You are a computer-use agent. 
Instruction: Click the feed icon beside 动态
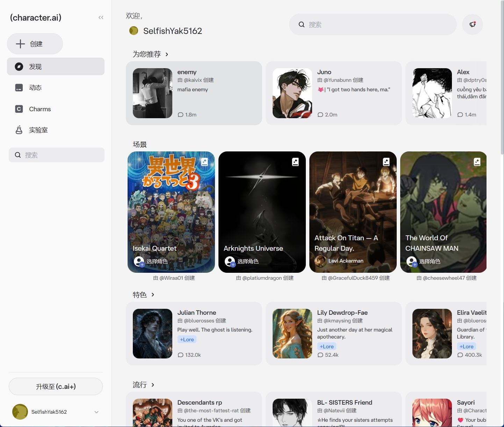(x=19, y=87)
